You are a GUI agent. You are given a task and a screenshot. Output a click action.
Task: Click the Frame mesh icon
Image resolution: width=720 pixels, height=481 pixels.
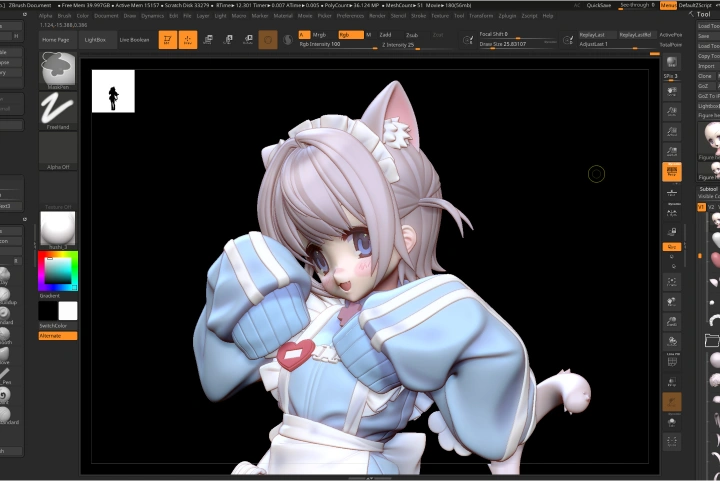[672, 281]
